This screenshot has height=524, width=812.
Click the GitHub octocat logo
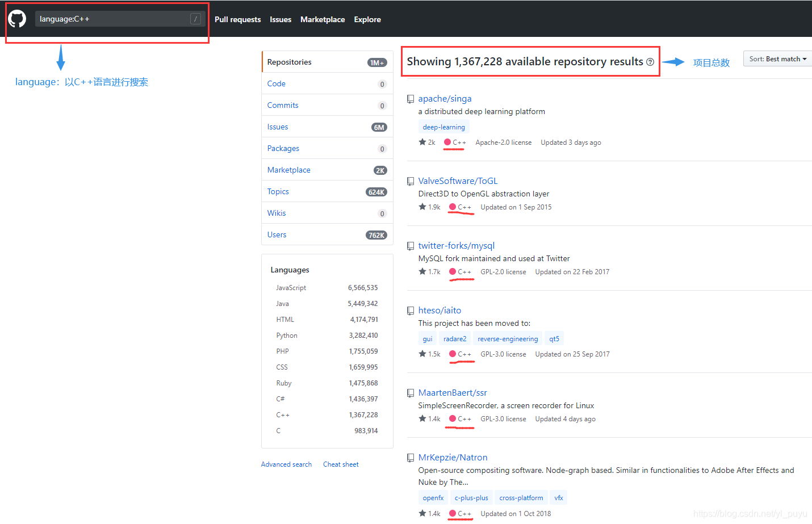click(x=16, y=18)
